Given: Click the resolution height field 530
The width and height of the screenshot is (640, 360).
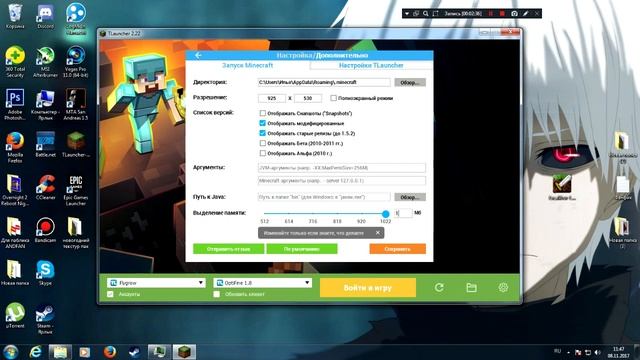Looking at the screenshot, I should [x=308, y=98].
